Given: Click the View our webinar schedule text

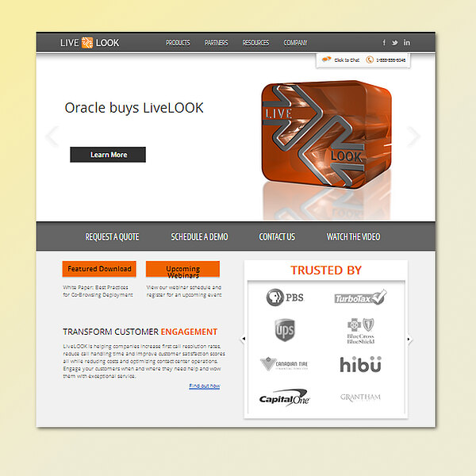Looking at the screenshot, I should click(184, 291).
